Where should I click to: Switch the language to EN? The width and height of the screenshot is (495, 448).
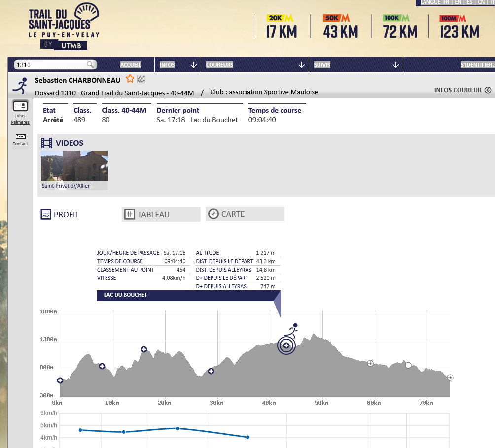pyautogui.click(x=458, y=2)
